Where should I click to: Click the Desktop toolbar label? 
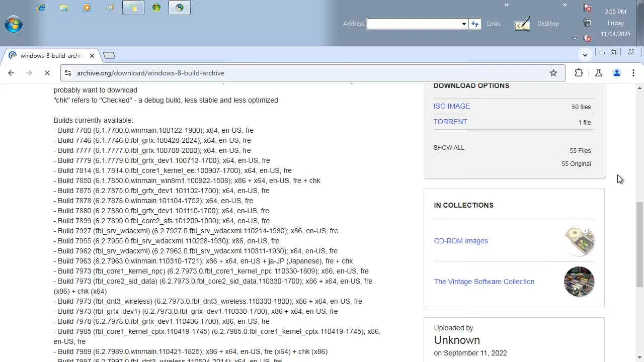[x=548, y=24]
